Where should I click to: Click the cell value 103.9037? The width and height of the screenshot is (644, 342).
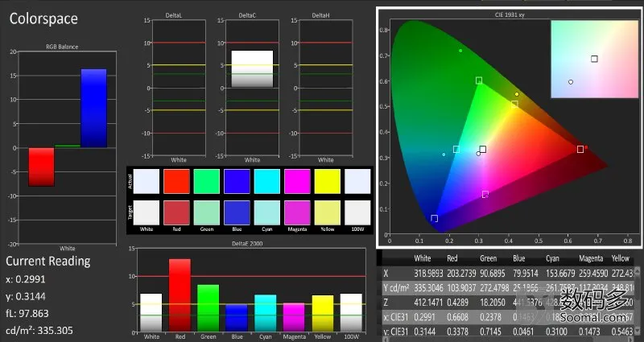pos(461,288)
